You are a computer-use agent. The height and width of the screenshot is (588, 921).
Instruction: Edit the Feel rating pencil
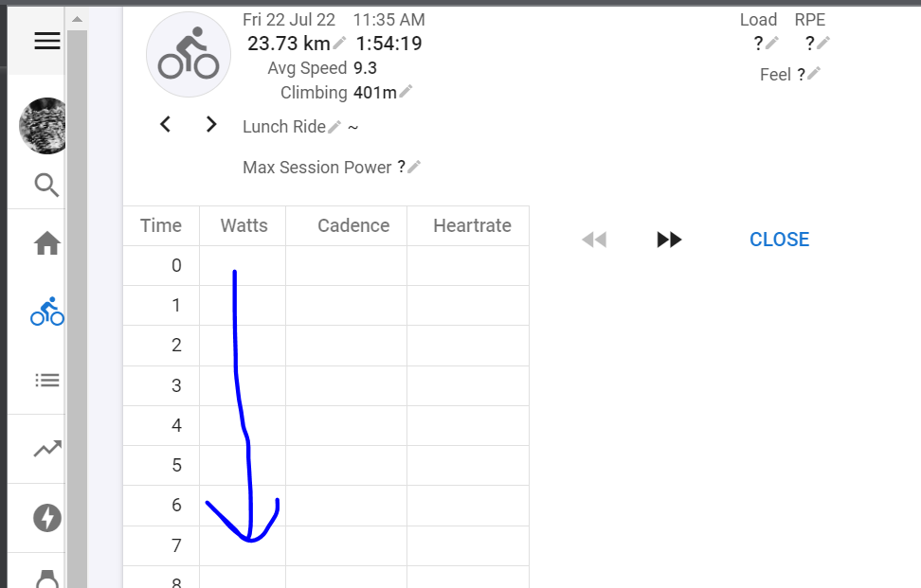coord(814,74)
